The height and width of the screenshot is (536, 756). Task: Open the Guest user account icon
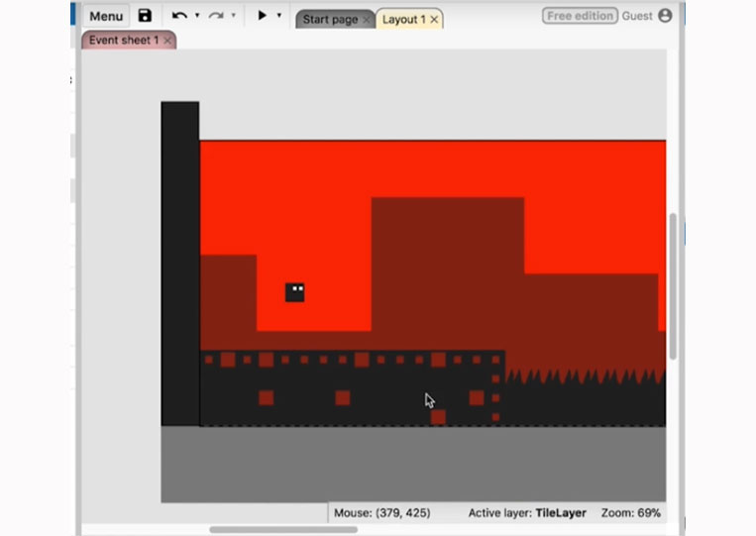coord(665,16)
